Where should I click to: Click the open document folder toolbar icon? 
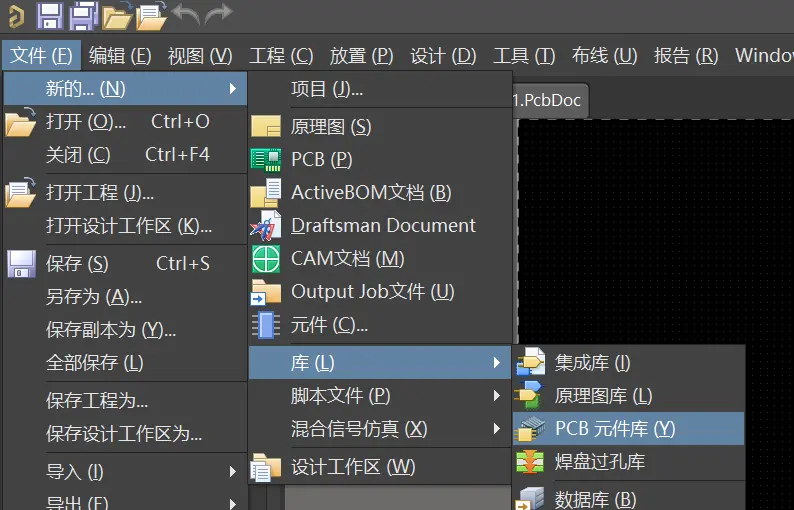pyautogui.click(x=117, y=15)
